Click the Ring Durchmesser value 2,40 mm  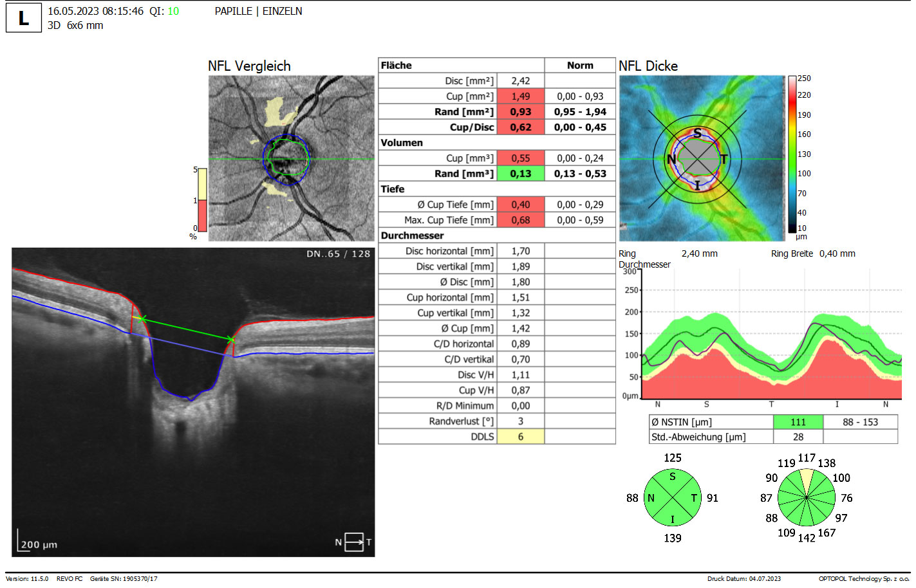700,253
